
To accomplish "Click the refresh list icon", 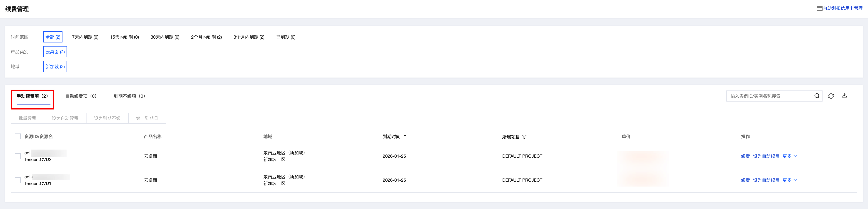I will point(831,96).
